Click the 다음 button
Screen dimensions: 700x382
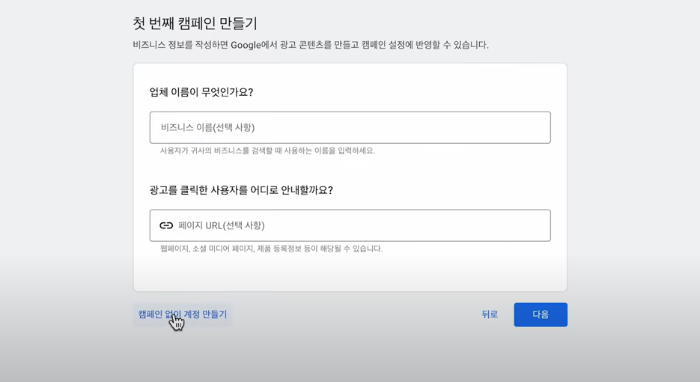point(541,315)
